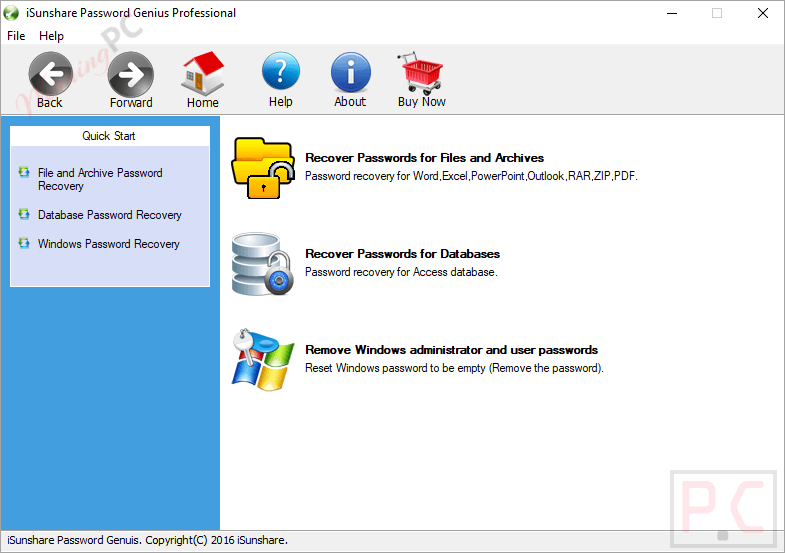Open Help with question mark icon

point(281,73)
